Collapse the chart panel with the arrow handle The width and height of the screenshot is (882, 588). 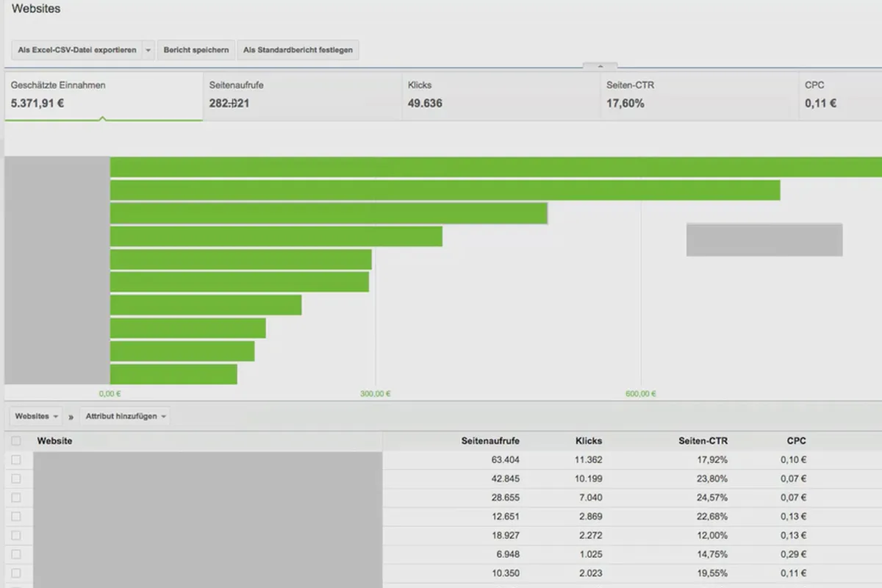[x=600, y=66]
